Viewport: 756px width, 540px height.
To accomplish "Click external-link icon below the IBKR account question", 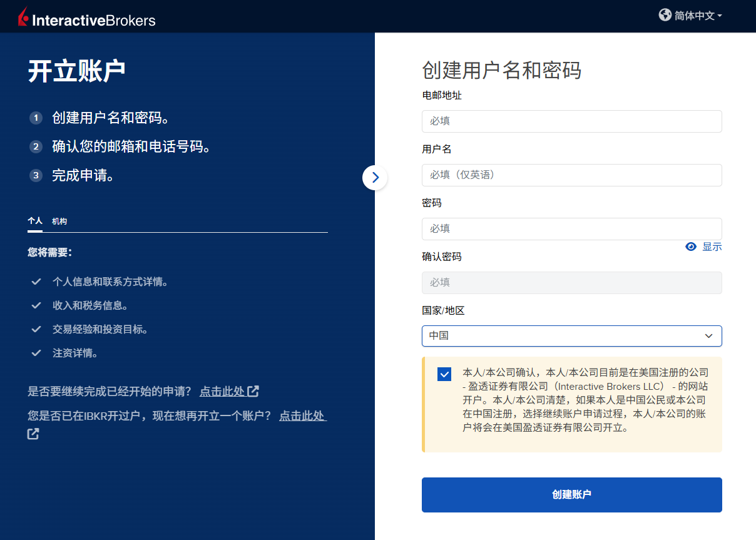I will coord(33,434).
